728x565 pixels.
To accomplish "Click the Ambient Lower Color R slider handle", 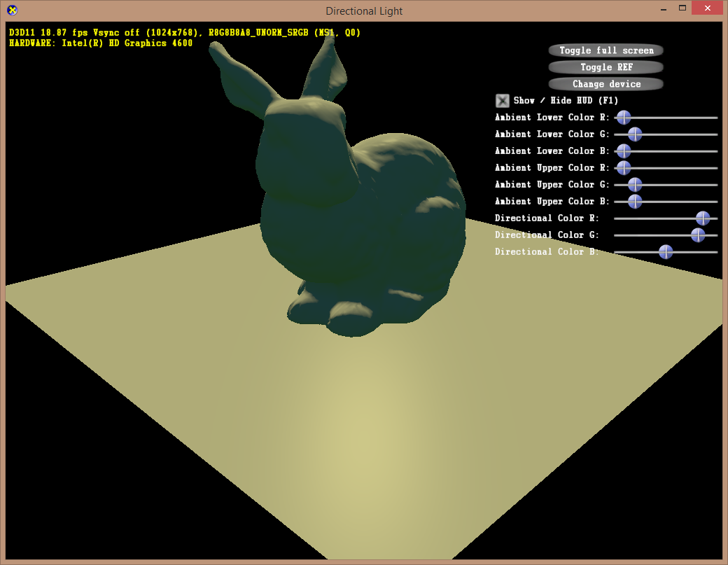I will pyautogui.click(x=623, y=118).
